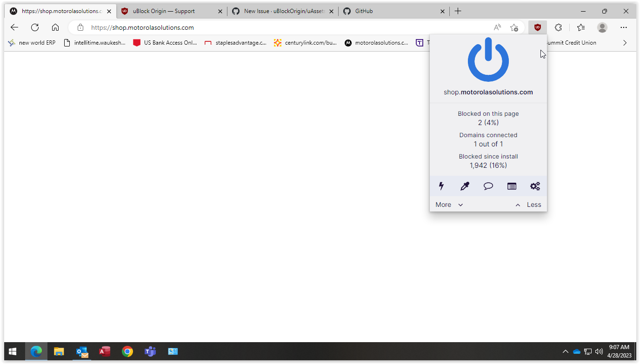
Task: Open the uBlock dashboard gears icon
Action: click(535, 186)
